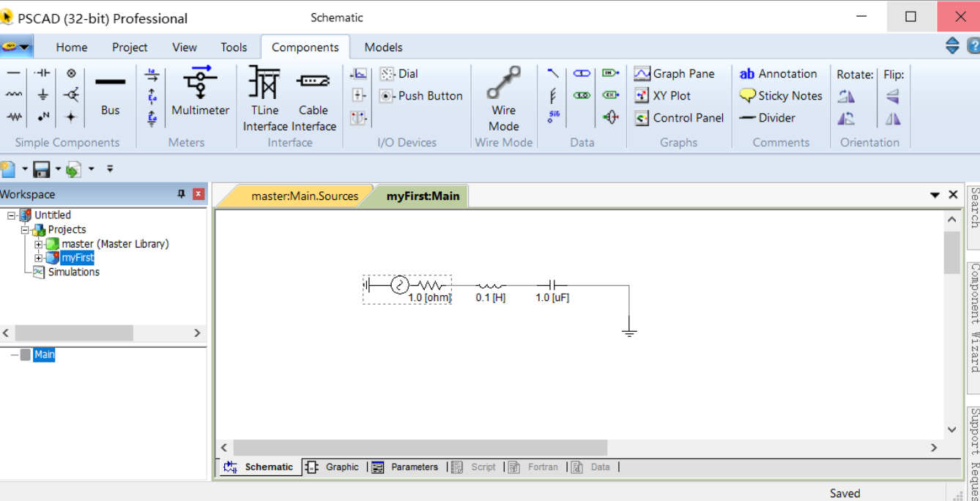Expand the myFirst project node
The image size is (980, 501).
(x=39, y=258)
